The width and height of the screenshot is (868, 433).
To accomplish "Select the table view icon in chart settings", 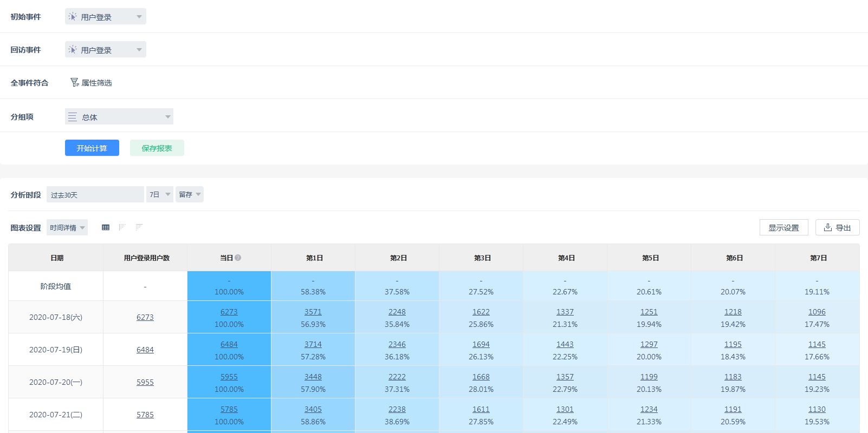I will pos(106,227).
